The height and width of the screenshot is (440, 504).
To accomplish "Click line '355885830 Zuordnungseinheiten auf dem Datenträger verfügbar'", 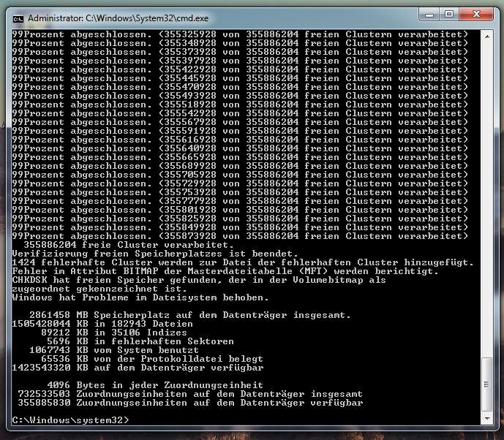I will click(190, 403).
